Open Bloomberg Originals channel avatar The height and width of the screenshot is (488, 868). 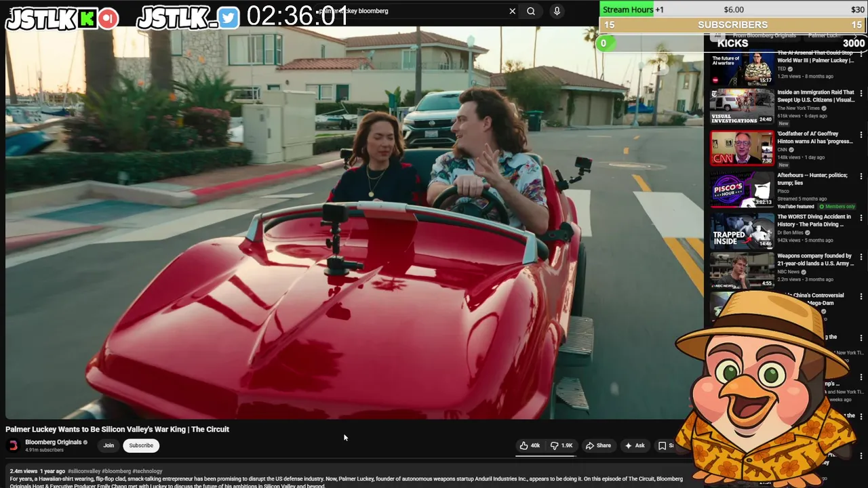(13, 445)
